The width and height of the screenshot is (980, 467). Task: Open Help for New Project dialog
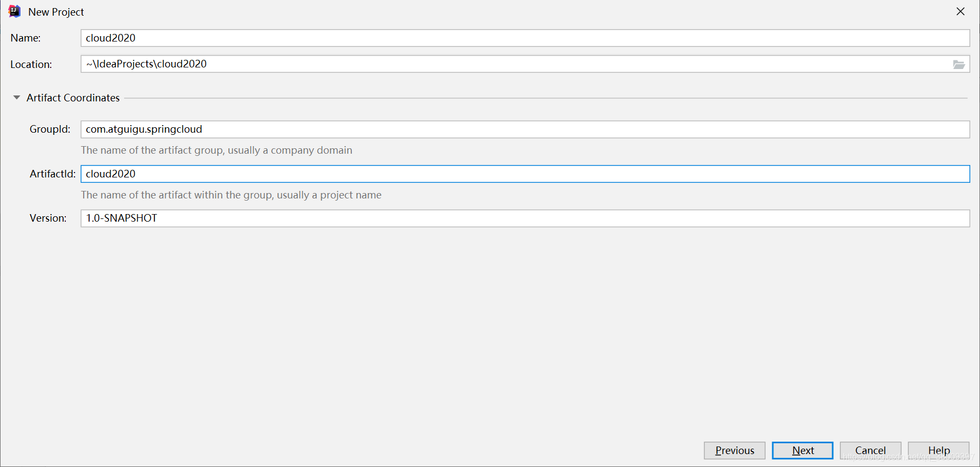[938, 450]
